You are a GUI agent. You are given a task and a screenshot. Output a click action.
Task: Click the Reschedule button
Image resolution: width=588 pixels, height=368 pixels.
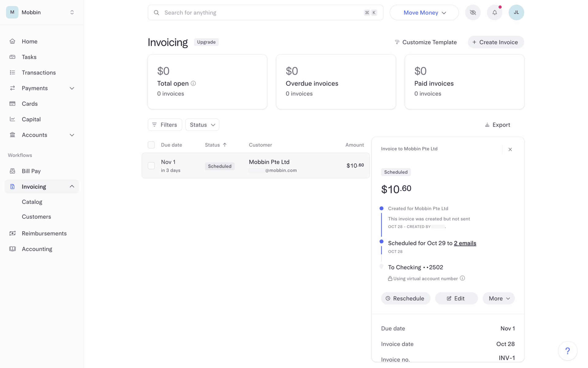point(405,298)
